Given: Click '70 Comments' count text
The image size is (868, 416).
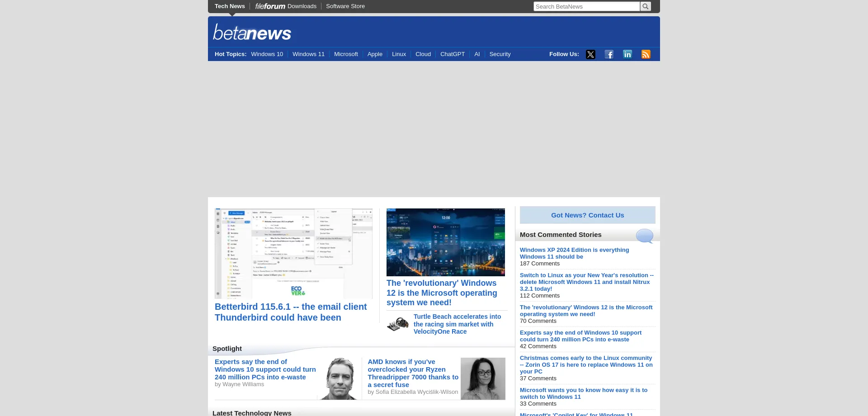Looking at the screenshot, I should pos(538,321).
